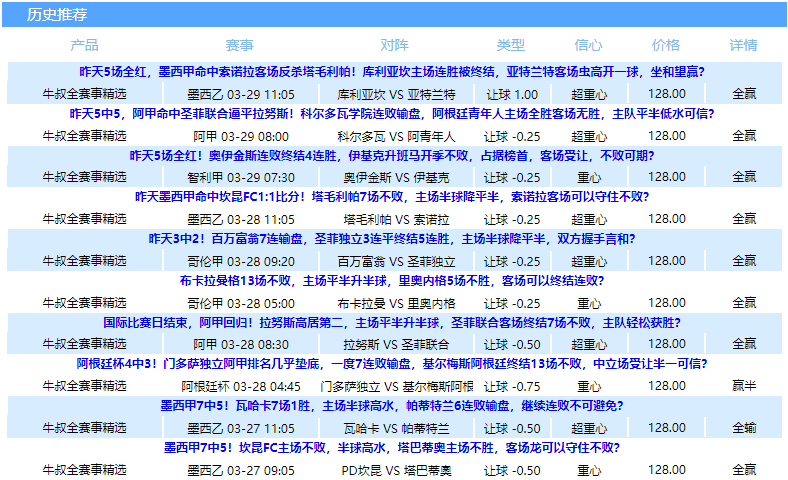Click 全赢 result in 库利亚坎 row

(744, 94)
